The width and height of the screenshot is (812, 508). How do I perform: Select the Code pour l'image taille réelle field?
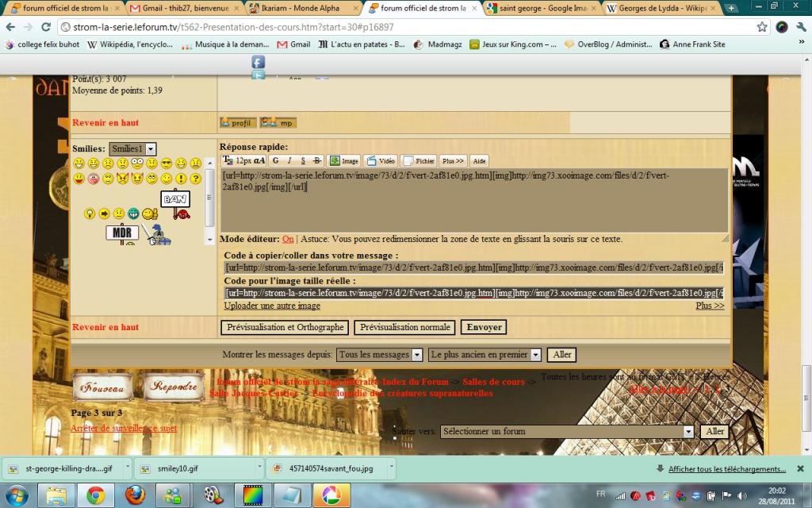click(x=474, y=293)
